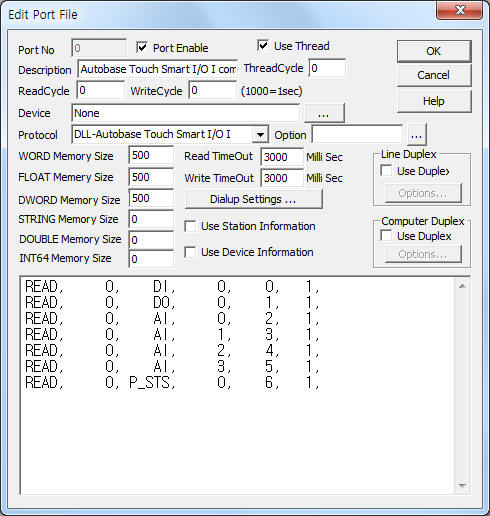The width and height of the screenshot is (490, 516).
Task: Click the READ AI line with address 2
Action: tap(172, 350)
